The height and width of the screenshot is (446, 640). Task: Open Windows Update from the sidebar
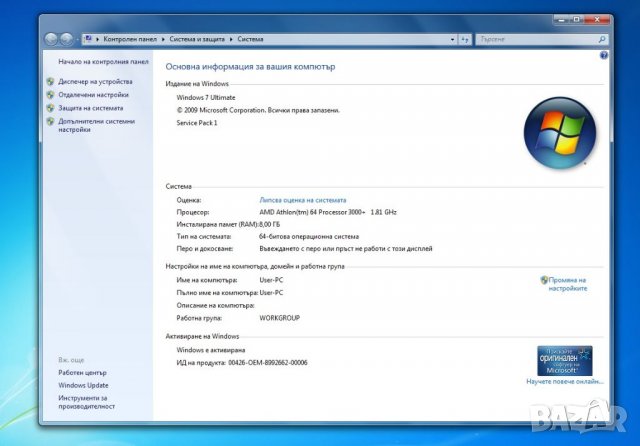point(83,385)
